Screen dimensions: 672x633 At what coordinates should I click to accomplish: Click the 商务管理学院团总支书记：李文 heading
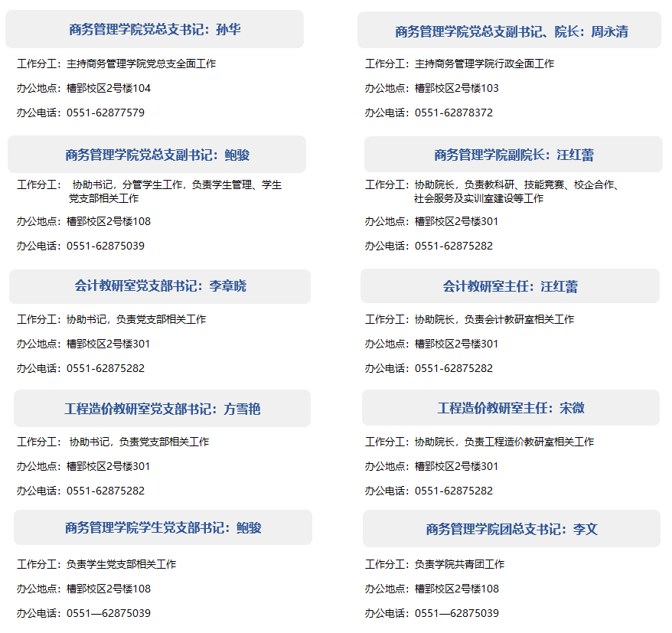(511, 530)
